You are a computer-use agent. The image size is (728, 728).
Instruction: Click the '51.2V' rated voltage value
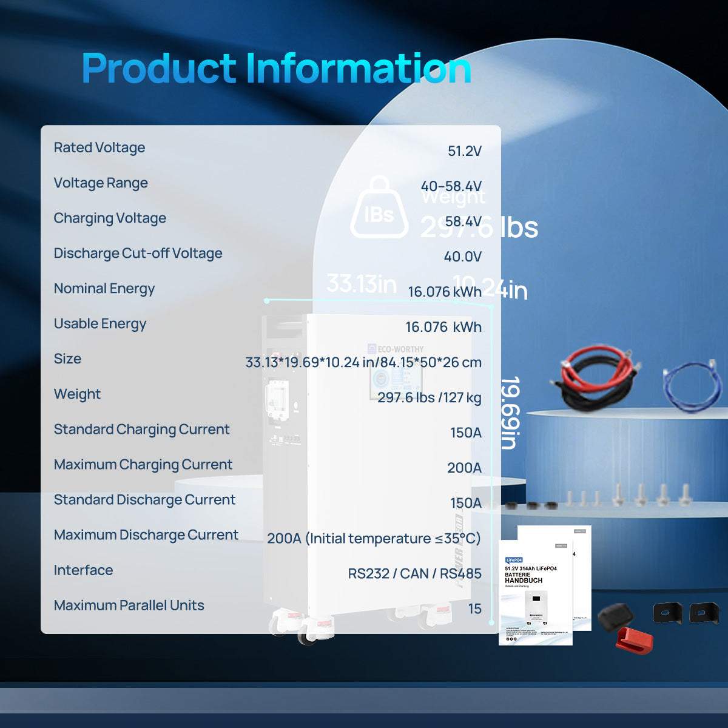click(465, 151)
